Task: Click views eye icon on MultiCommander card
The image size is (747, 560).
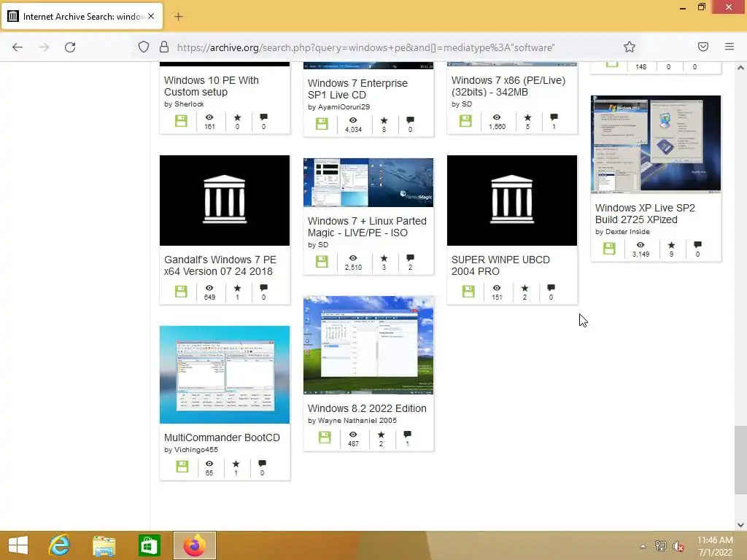Action: pyautogui.click(x=209, y=463)
